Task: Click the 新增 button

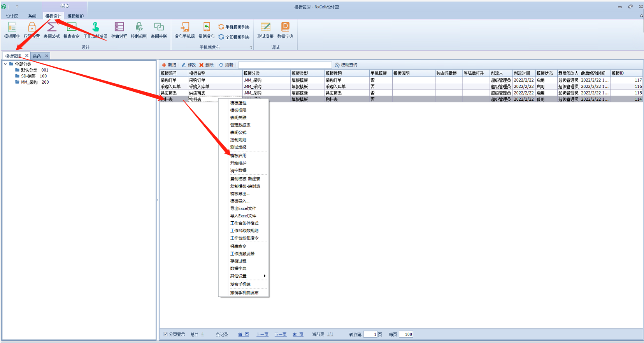Action: 169,65
